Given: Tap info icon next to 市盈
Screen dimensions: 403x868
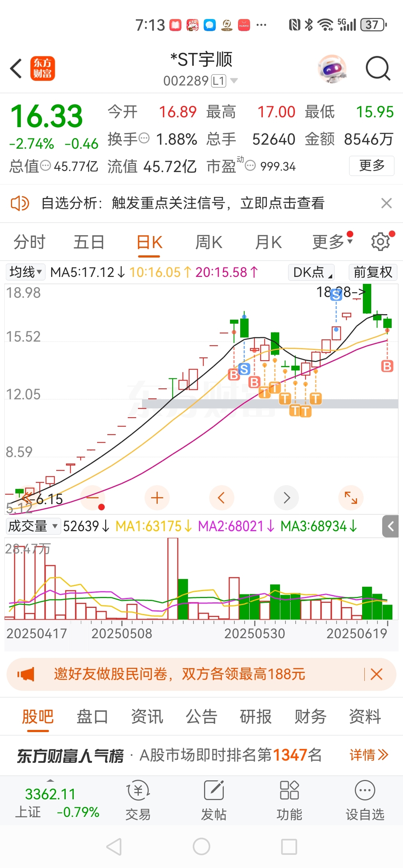Looking at the screenshot, I should (250, 166).
